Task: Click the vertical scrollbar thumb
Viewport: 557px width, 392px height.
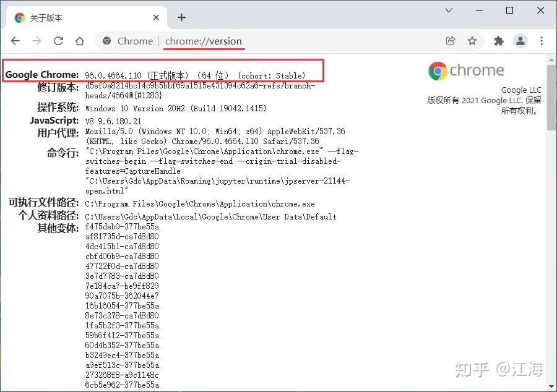Action: click(551, 99)
